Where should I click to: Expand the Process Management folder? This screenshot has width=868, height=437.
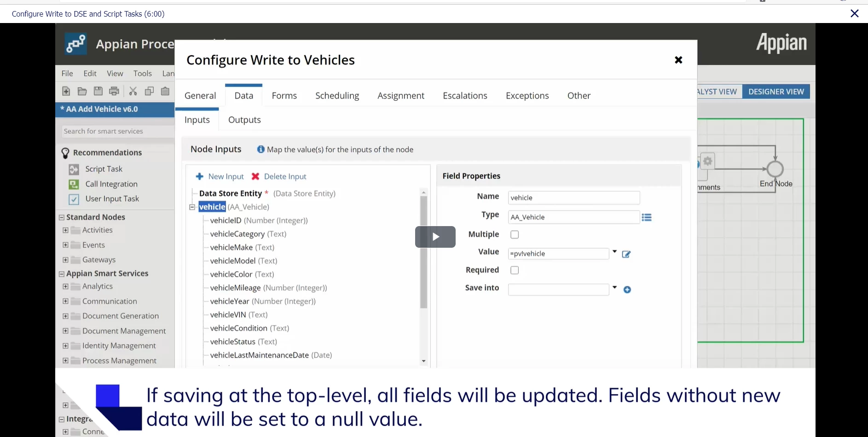[x=65, y=361]
